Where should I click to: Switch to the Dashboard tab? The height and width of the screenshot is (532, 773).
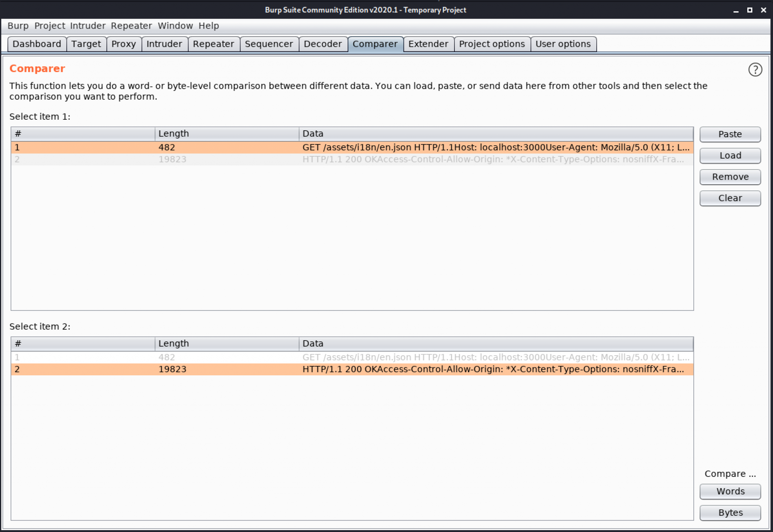click(x=37, y=44)
